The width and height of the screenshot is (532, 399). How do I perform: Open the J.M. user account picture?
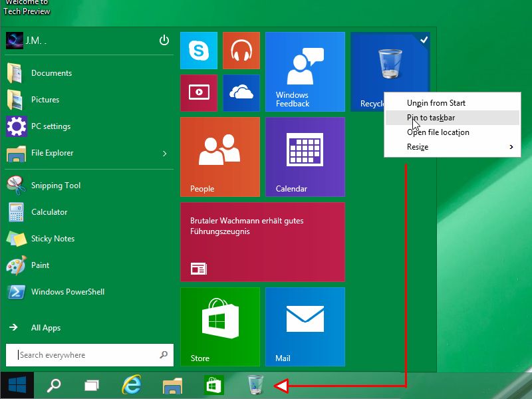point(15,41)
